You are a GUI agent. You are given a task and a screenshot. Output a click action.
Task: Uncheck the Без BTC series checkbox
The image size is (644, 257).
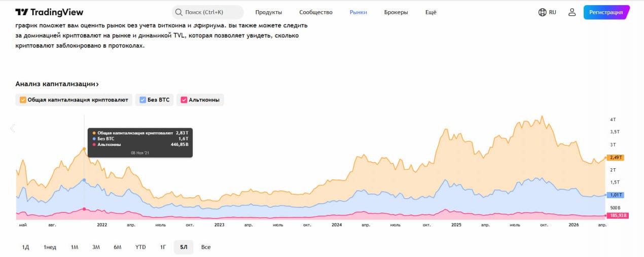click(143, 100)
